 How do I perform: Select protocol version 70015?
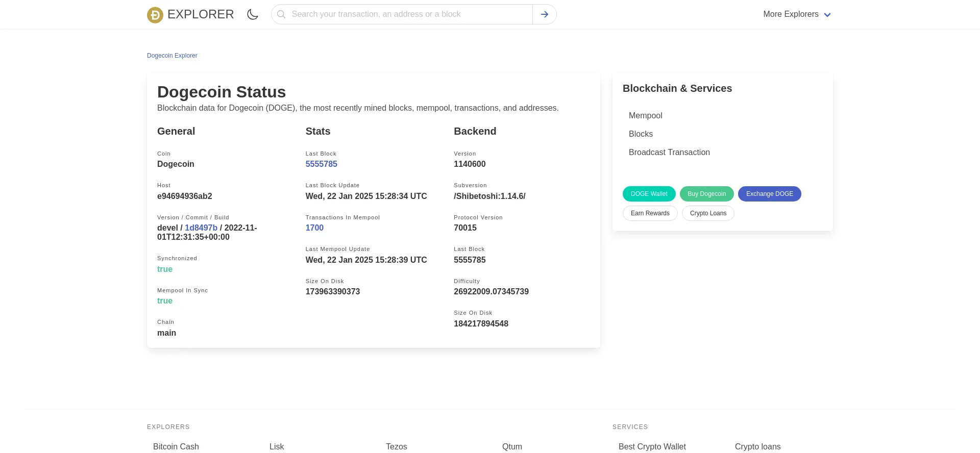tap(465, 228)
